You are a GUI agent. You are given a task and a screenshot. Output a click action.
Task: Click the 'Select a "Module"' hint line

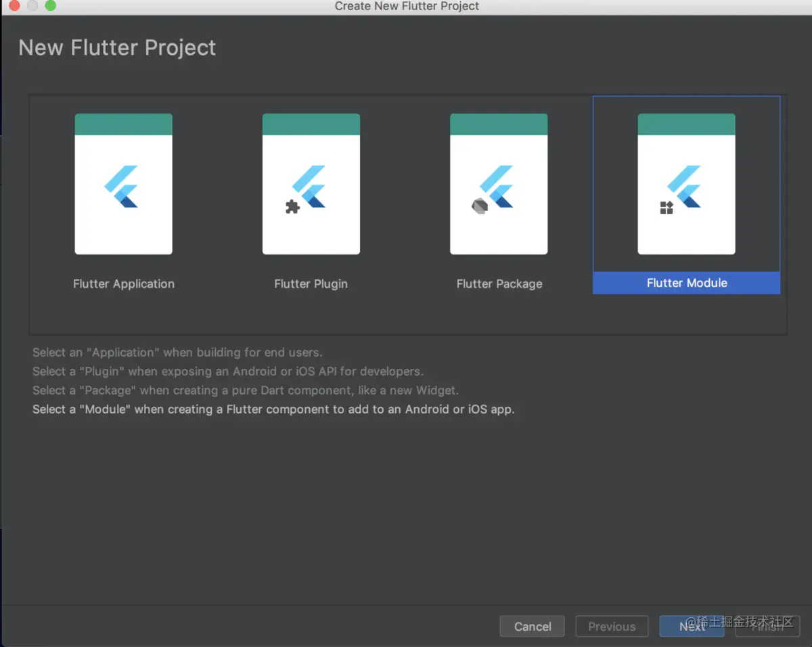(273, 409)
